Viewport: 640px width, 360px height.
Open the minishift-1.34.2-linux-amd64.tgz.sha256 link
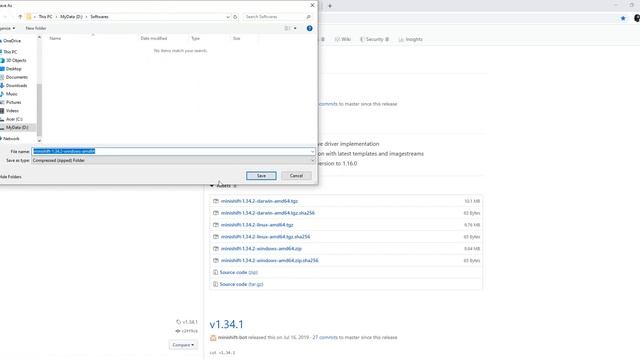[x=265, y=237]
